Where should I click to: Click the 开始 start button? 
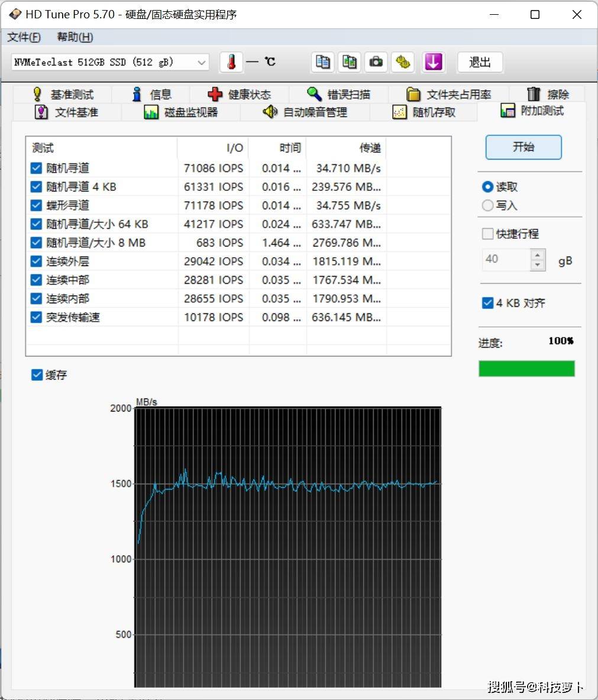[x=523, y=147]
